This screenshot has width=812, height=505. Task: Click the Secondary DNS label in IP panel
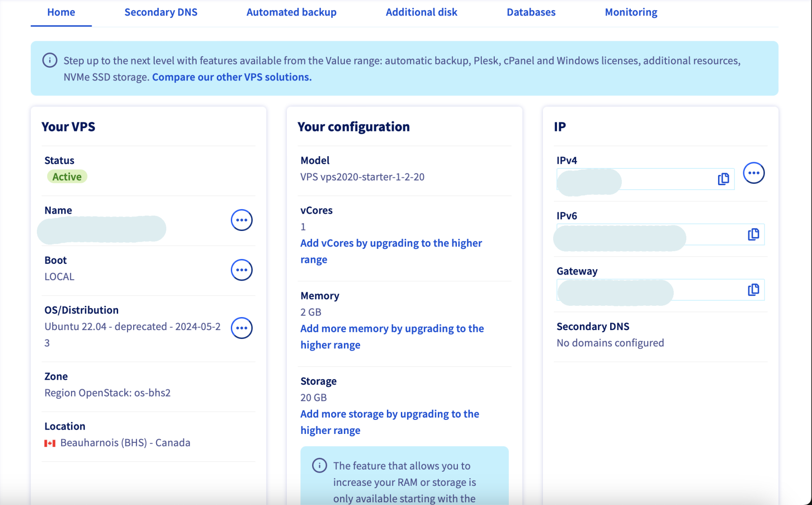point(593,326)
